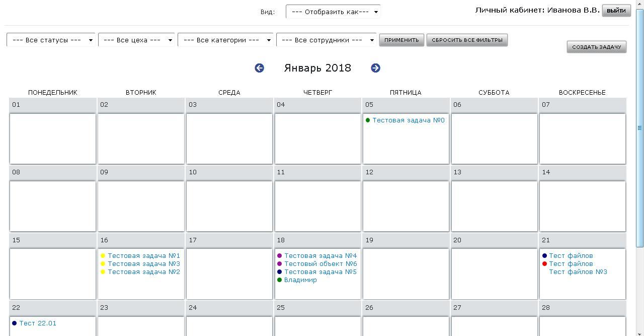Open the 'Владимир' task link
The height and width of the screenshot is (336, 644).
(300, 280)
